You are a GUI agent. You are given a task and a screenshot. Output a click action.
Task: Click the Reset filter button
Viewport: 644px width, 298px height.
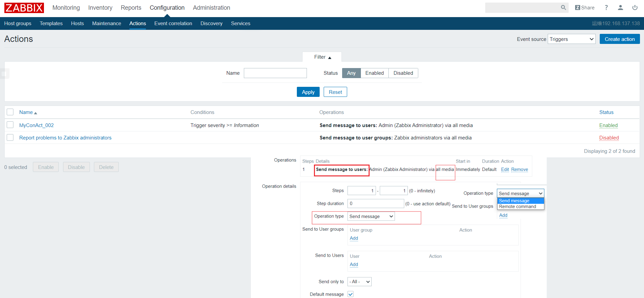coord(335,92)
